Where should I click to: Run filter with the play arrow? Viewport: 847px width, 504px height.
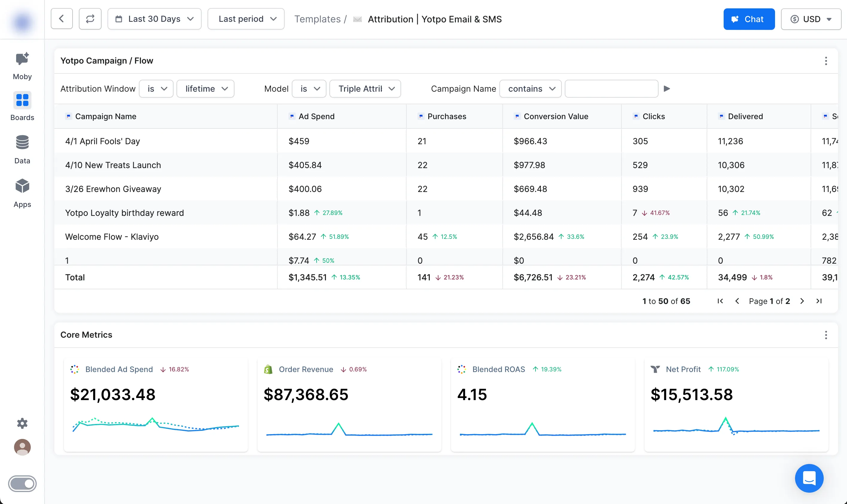667,89
